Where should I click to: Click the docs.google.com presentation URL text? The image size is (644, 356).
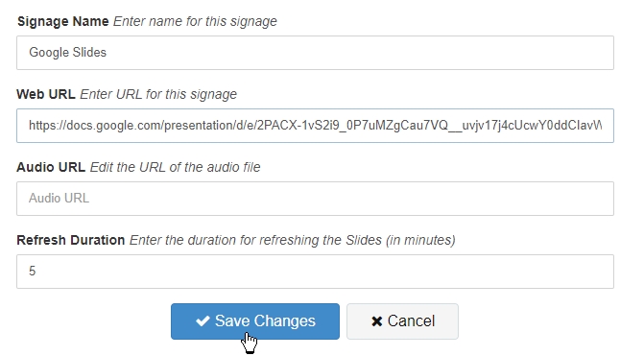[315, 126]
